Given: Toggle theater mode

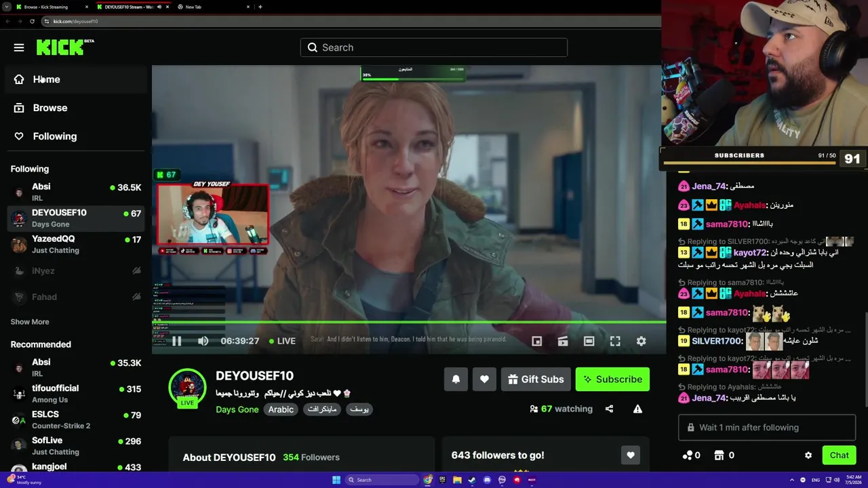Looking at the screenshot, I should coord(589,341).
